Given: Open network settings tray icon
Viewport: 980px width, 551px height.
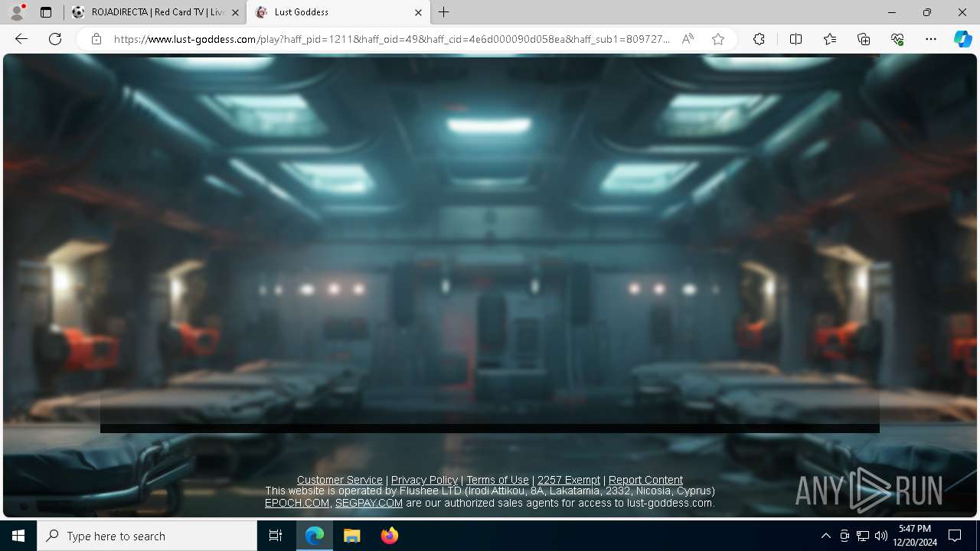Looking at the screenshot, I should (x=863, y=536).
